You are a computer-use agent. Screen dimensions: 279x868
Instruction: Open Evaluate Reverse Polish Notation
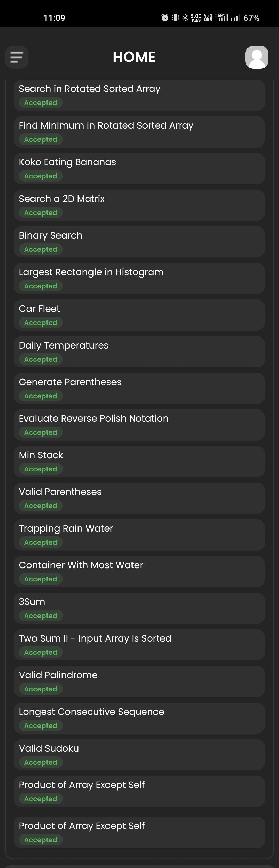click(x=139, y=425)
